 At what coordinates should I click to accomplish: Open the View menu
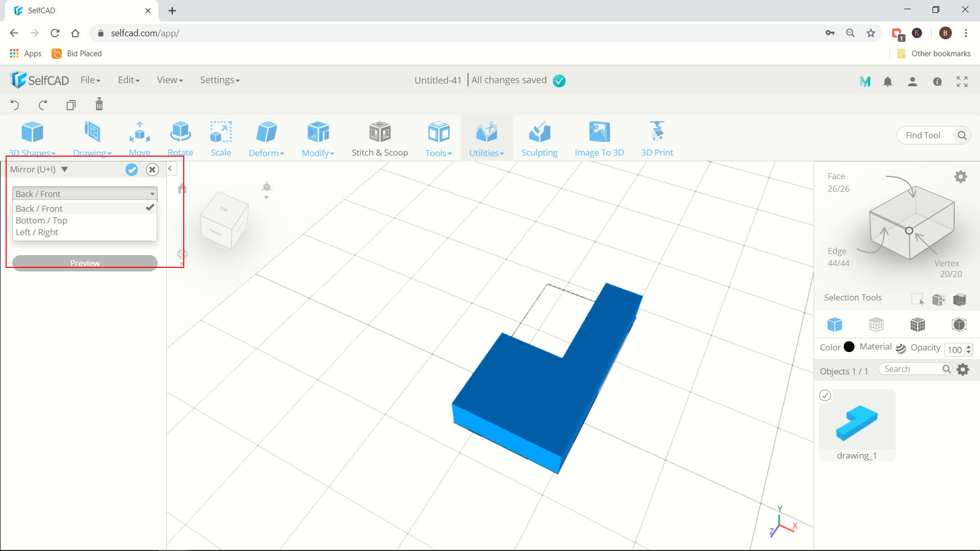(x=169, y=80)
